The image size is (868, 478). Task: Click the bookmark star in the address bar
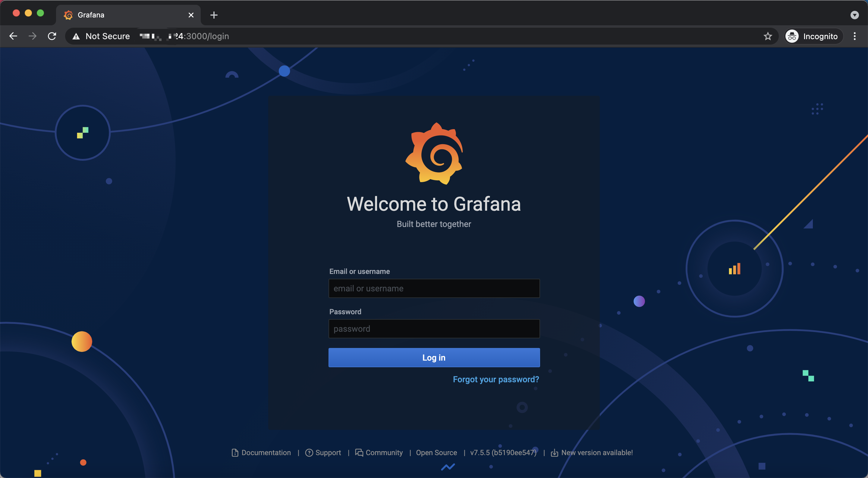pos(768,36)
